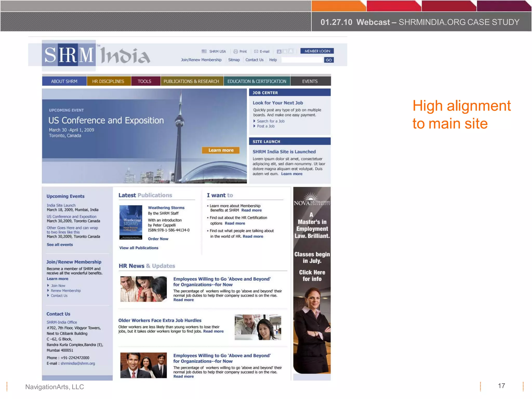This screenshot has width=532, height=399.
Task: Open the Help link
Action: (x=273, y=60)
